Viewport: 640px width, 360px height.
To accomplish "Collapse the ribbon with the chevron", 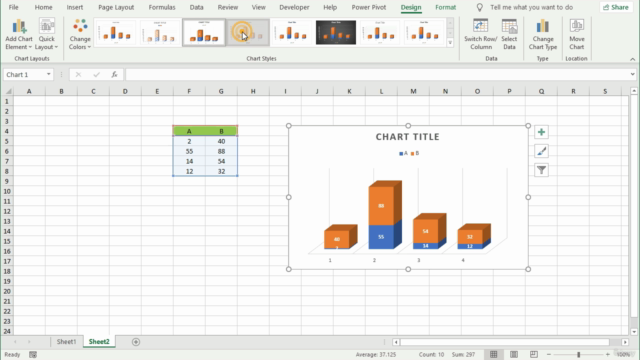I will 632,59.
